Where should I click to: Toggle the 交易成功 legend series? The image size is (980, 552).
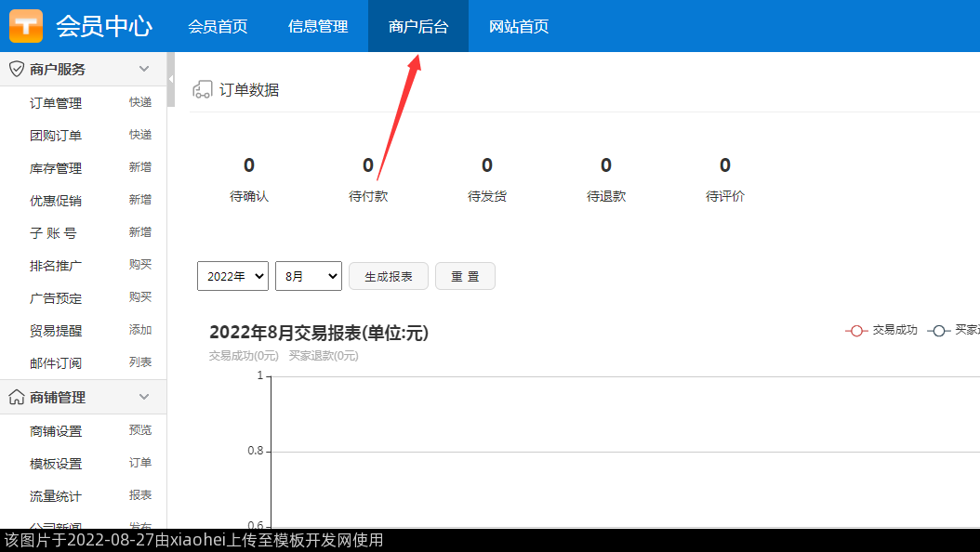pos(881,330)
